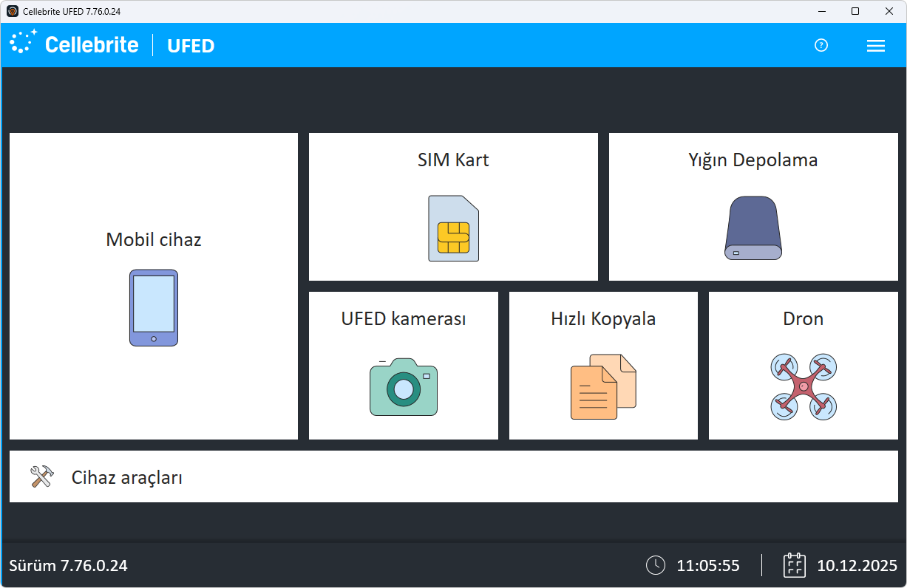Screen dimensions: 907x588
Task: Click the UFED camera icon
Action: [404, 386]
